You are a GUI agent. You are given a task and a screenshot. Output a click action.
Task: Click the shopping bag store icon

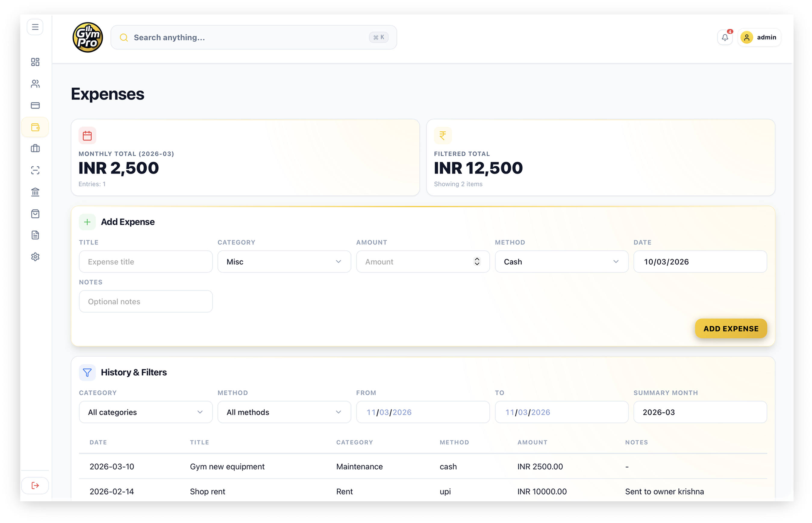[x=35, y=214]
